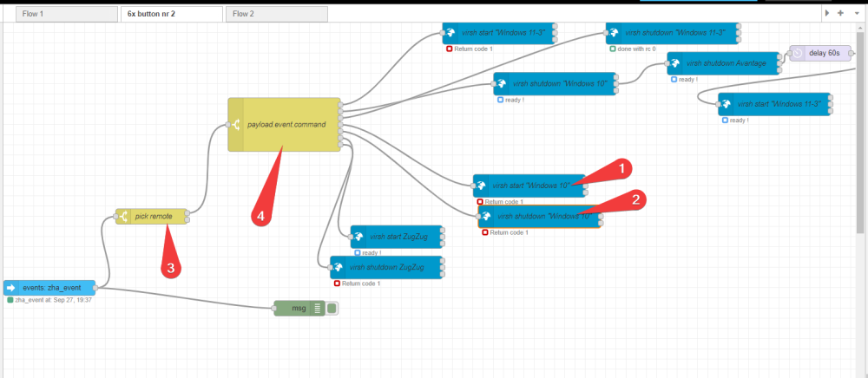868x378 pixels.
Task: Select the lower right virsh start "Windows 11-3" node
Action: tap(775, 104)
